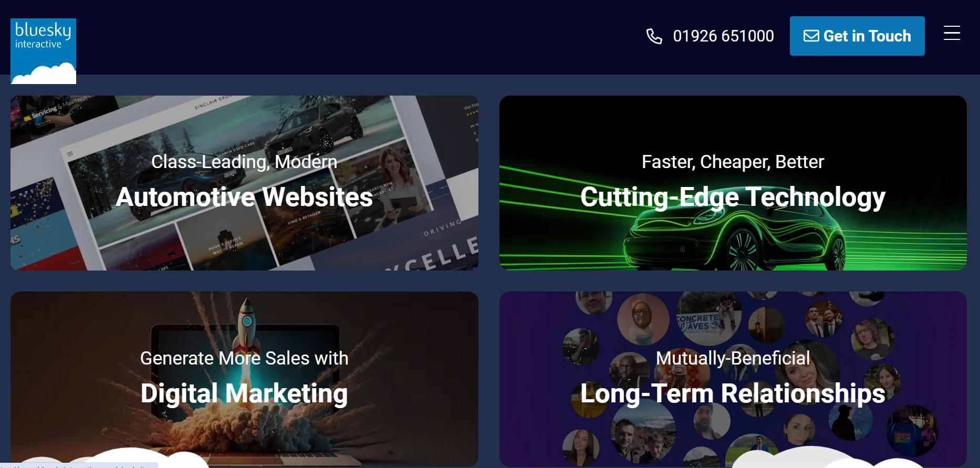This screenshot has width=980, height=468.
Task: Call the 01926 651000 phone number
Action: (x=723, y=36)
